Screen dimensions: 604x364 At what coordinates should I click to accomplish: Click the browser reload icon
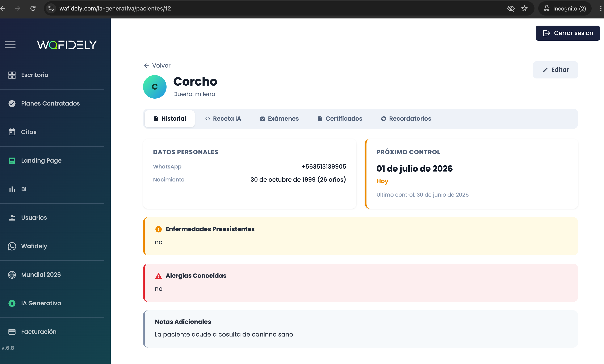pyautogui.click(x=33, y=8)
